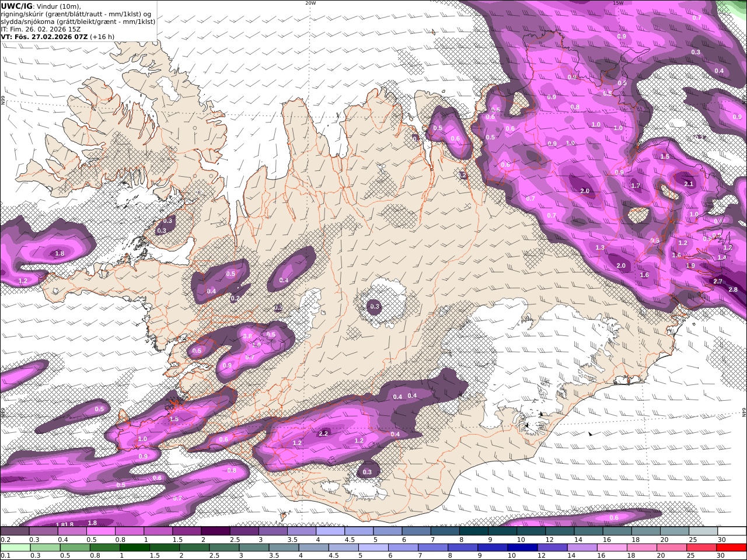The image size is (747, 560).
Task: Click the '2.2' value in the southern snow band
Action: (x=324, y=433)
